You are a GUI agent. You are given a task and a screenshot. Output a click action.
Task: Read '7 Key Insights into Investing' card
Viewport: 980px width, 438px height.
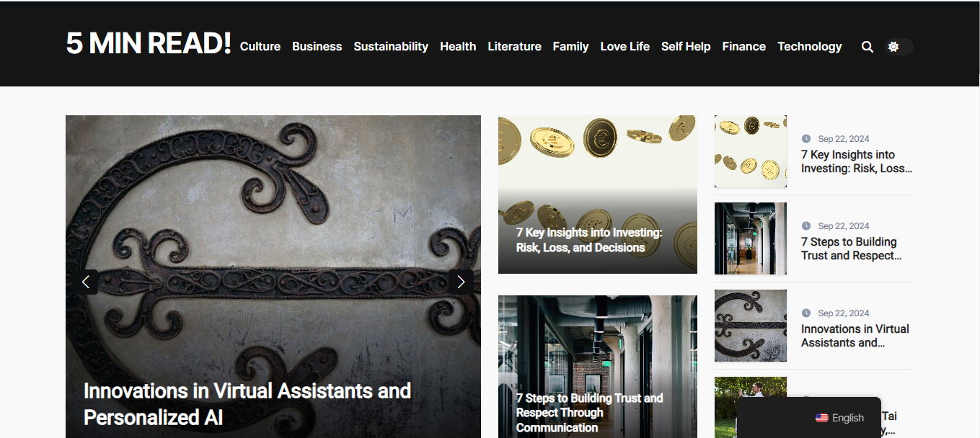click(589, 240)
